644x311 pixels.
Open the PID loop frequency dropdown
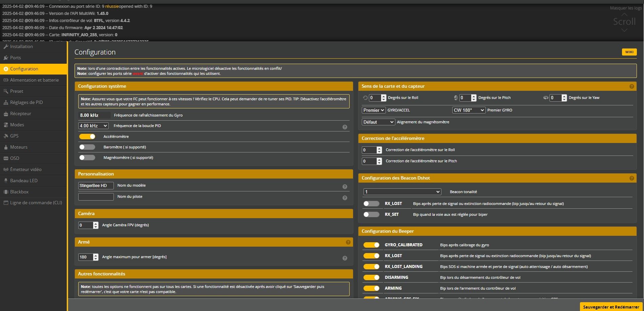click(94, 126)
